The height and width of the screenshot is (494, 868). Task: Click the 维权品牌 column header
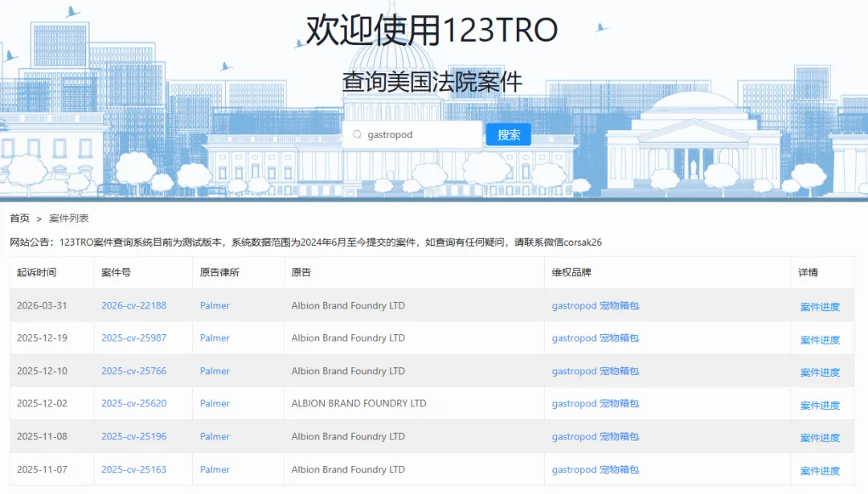[571, 272]
